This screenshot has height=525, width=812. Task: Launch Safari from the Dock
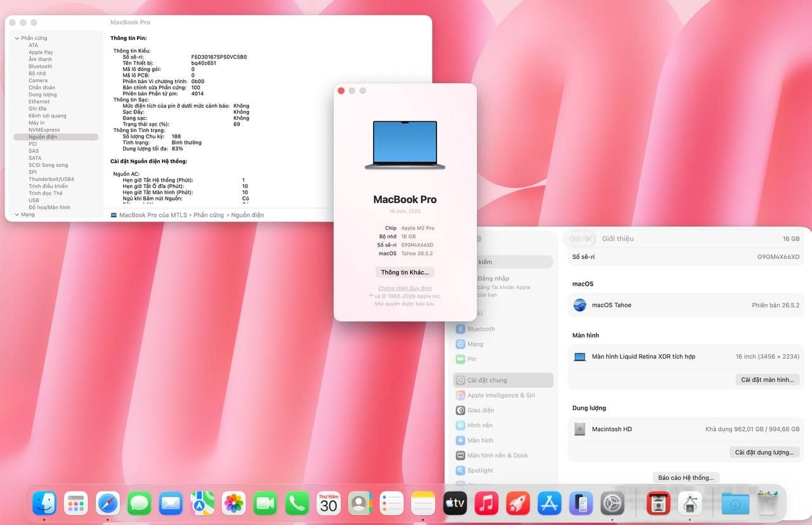[108, 503]
